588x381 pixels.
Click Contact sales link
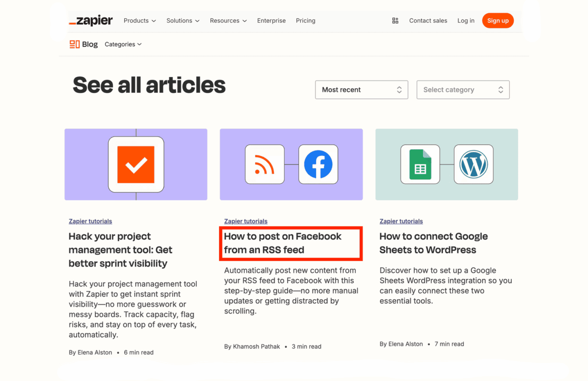coord(428,20)
